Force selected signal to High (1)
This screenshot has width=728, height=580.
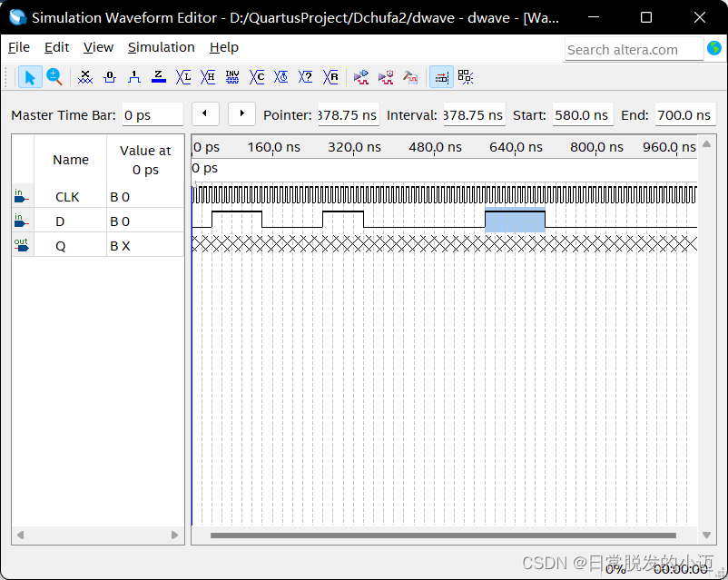(x=134, y=77)
